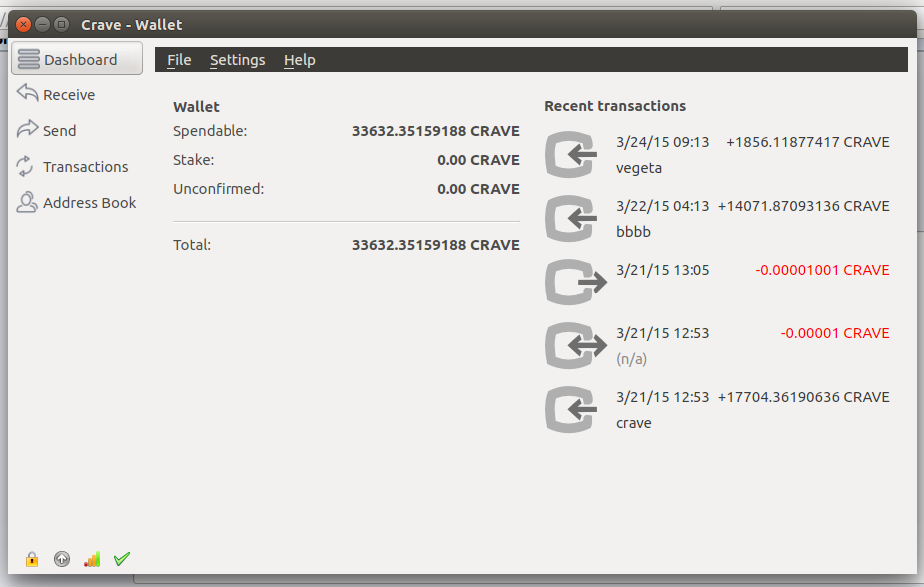The width and height of the screenshot is (924, 587).
Task: Click the Transactions refresh-arrows icon
Action: (25, 166)
